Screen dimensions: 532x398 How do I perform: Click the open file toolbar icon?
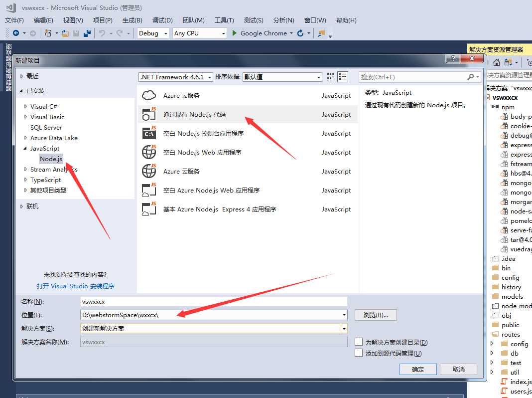click(x=65, y=33)
